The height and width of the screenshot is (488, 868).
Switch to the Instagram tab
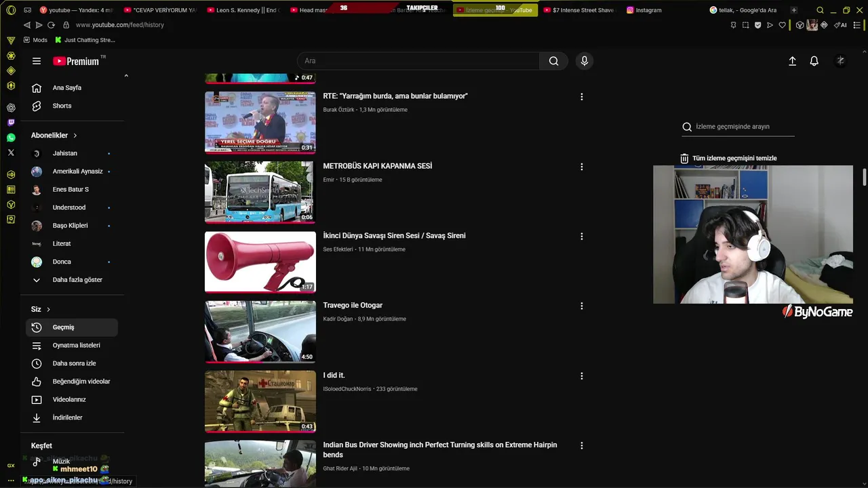[644, 10]
